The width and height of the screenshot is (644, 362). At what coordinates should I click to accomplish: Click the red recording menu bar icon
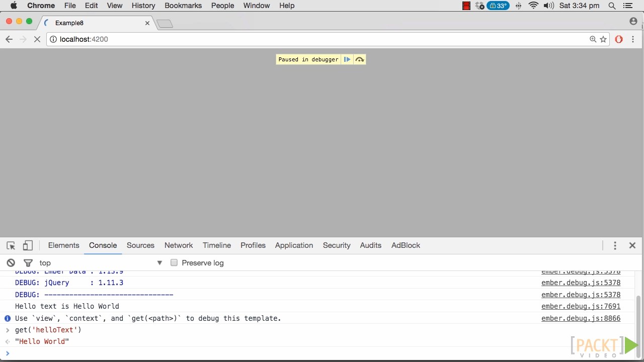point(466,6)
